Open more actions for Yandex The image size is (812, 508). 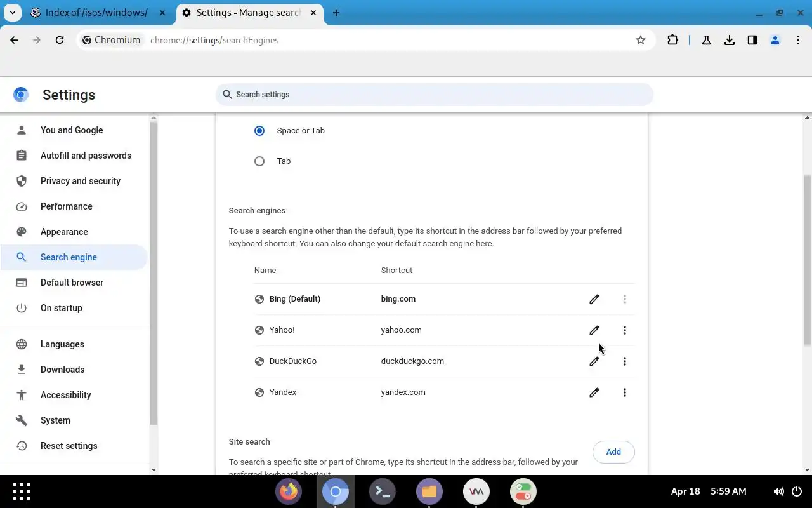[x=624, y=392]
